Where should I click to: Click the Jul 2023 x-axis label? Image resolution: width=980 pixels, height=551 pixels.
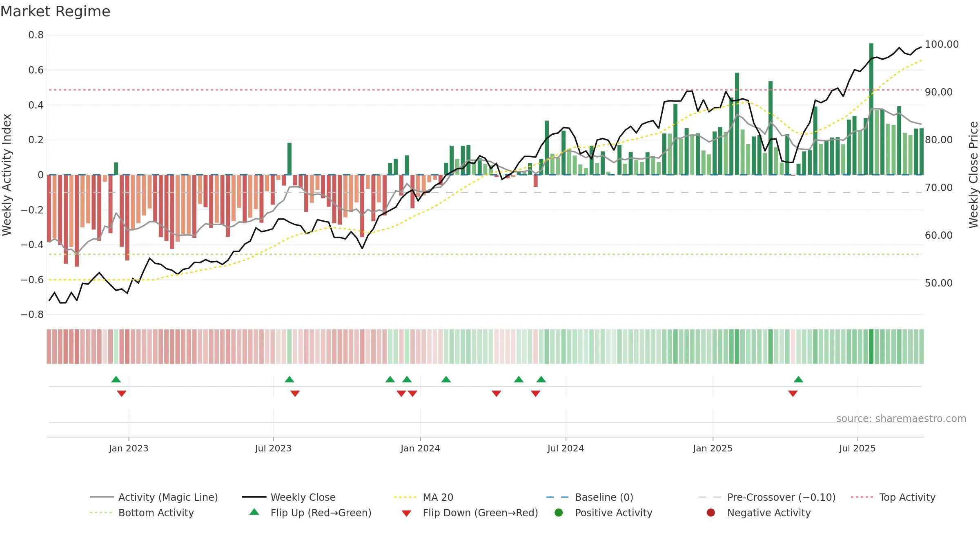273,448
